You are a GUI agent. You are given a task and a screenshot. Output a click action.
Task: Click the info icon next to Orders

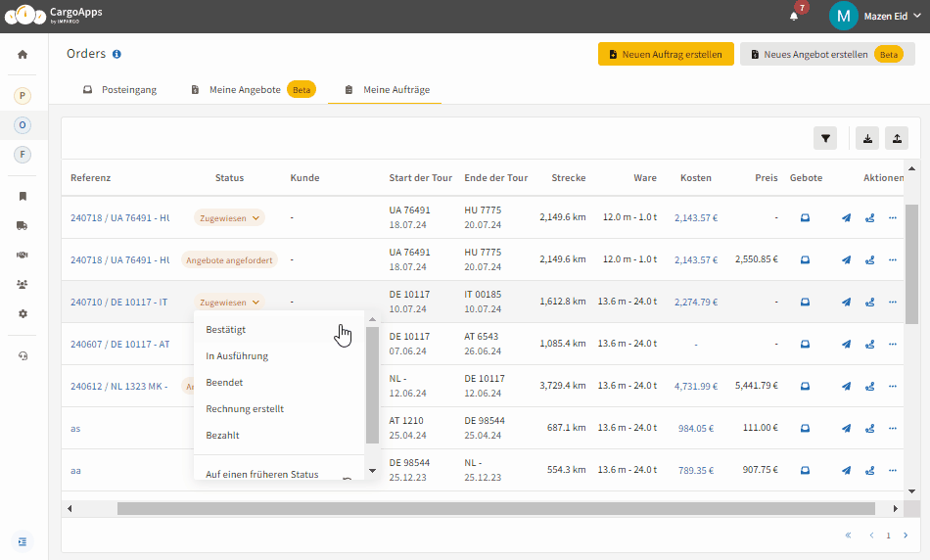(116, 54)
